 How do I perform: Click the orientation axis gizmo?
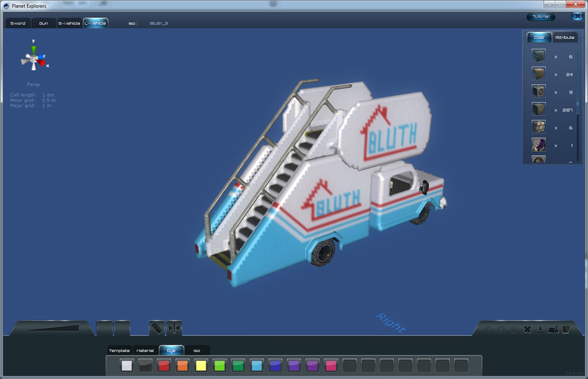(34, 58)
